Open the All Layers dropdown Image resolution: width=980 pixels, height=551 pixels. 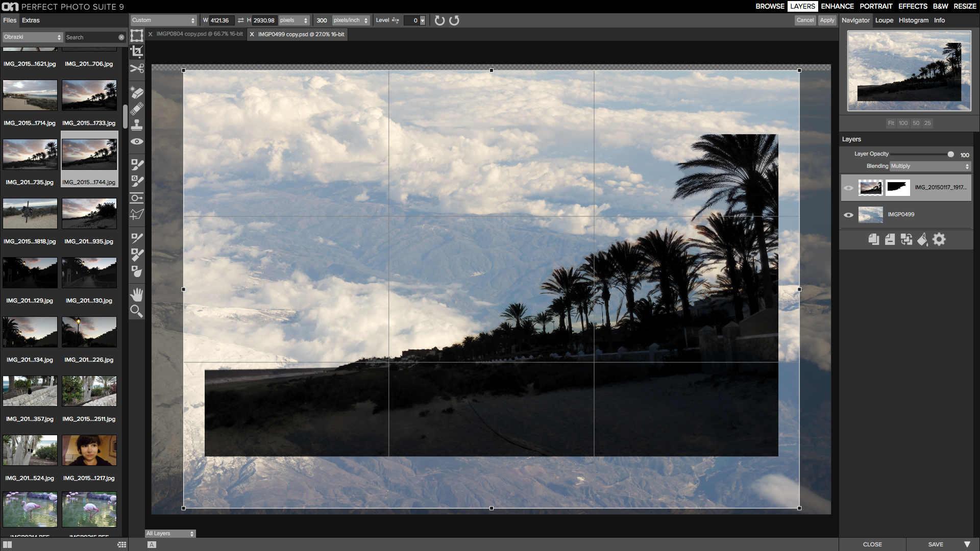(170, 534)
